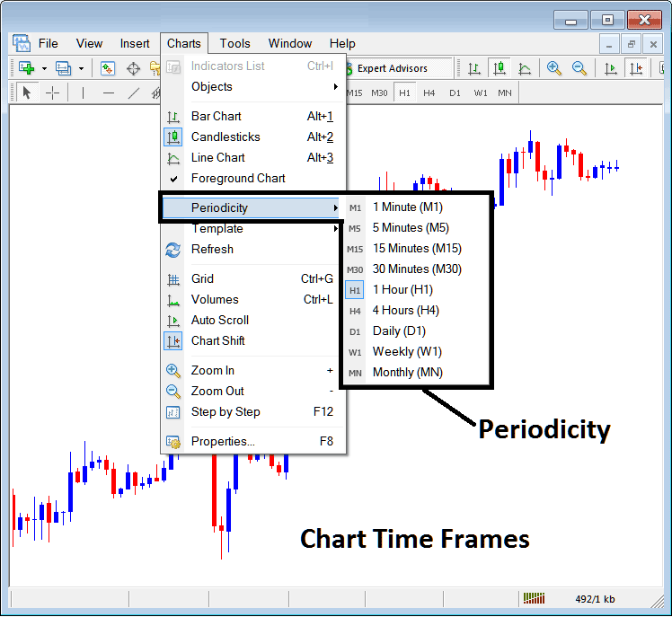This screenshot has width=672, height=617.
Task: Open Properties... from the Charts menu
Action: pos(223,441)
